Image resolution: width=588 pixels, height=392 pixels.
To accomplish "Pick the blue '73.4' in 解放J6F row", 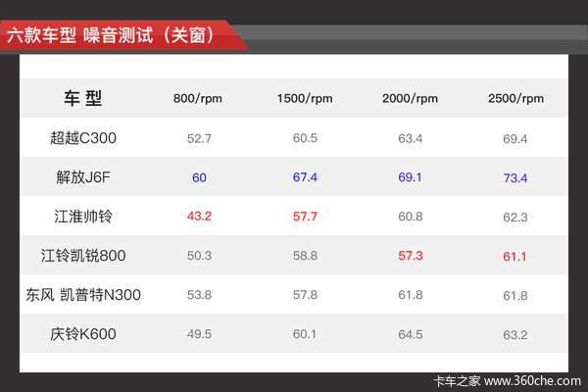I will (515, 178).
